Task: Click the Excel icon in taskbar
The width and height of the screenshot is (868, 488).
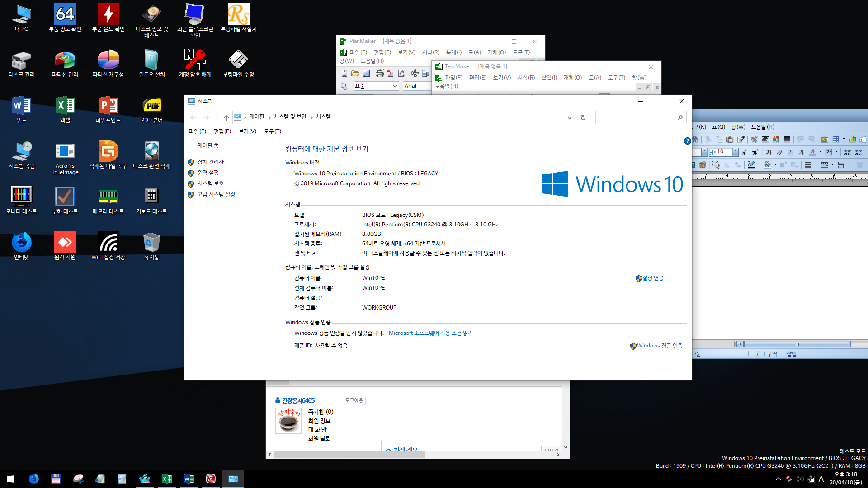Action: (167, 479)
